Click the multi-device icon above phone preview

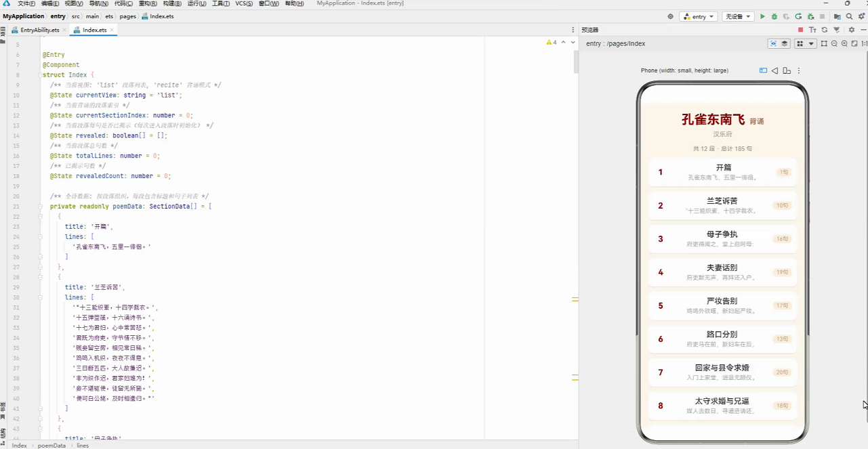787,70
